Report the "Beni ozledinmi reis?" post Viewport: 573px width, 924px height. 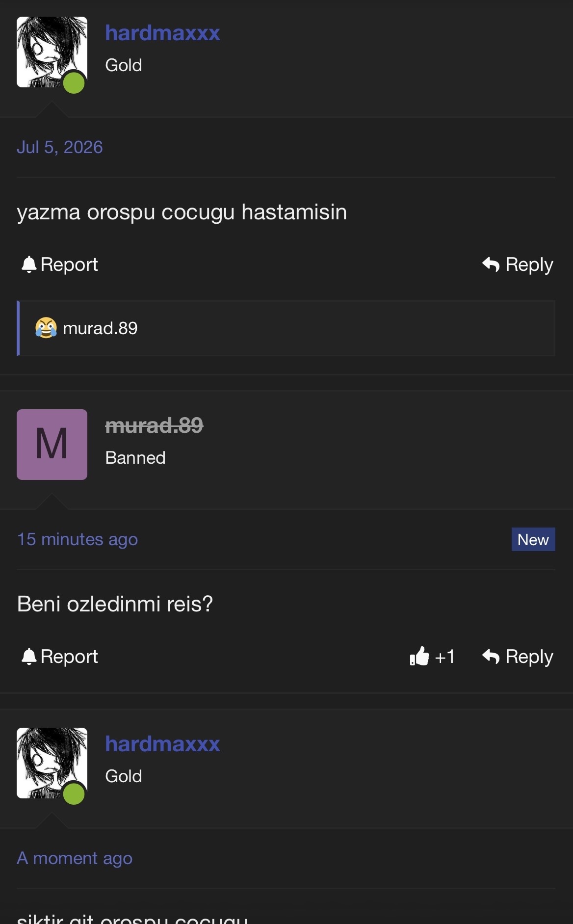59,657
